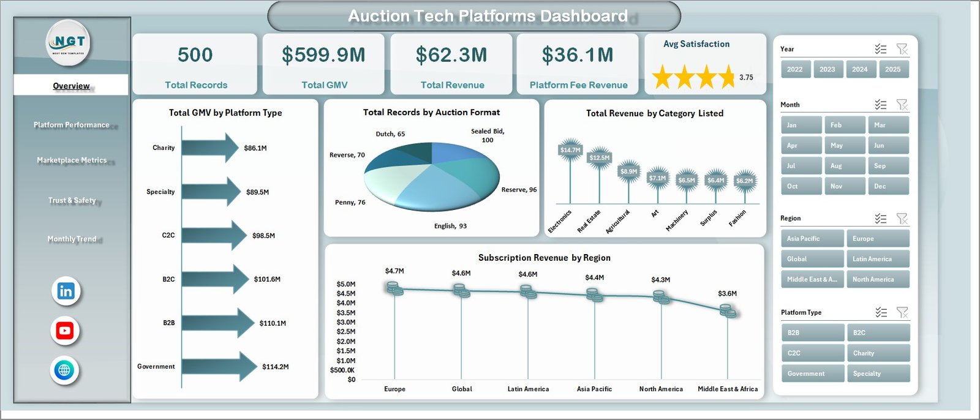980x420 pixels.
Task: Enable multi-select on Month slicer
Action: pyautogui.click(x=881, y=105)
